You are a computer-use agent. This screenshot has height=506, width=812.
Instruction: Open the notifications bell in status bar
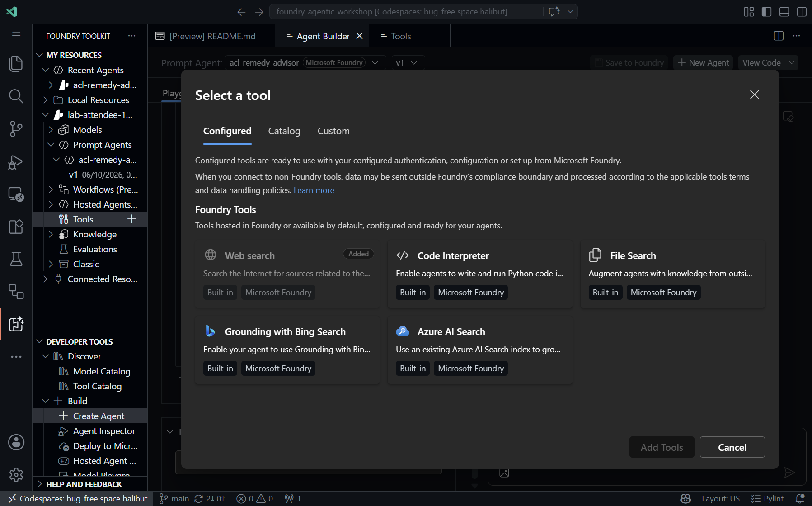(800, 499)
